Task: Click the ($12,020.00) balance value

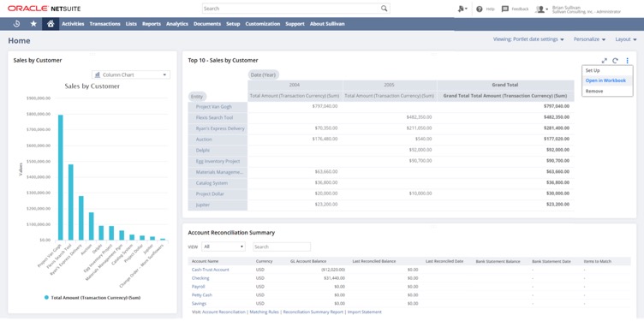Action: pos(332,270)
